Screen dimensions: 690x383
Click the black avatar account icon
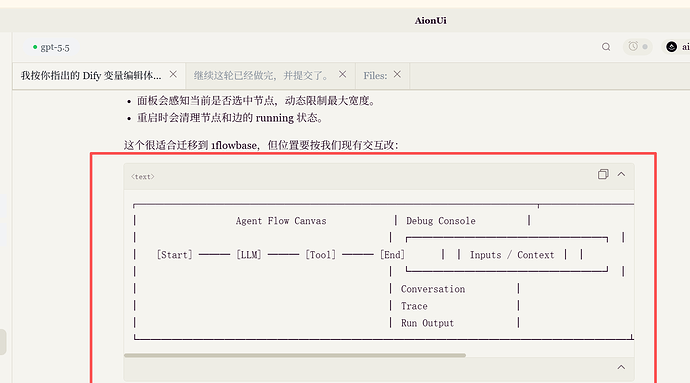[672, 47]
